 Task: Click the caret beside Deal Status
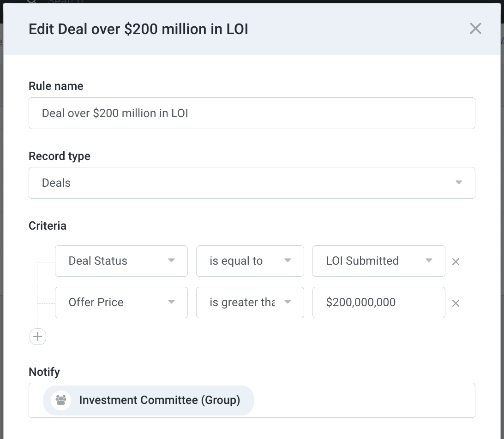pyautogui.click(x=171, y=261)
